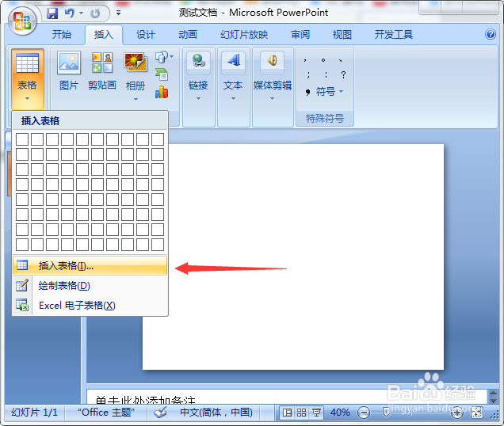Switch to Slide Sorter view
Viewport: 504px width, 426px height.
(301, 413)
